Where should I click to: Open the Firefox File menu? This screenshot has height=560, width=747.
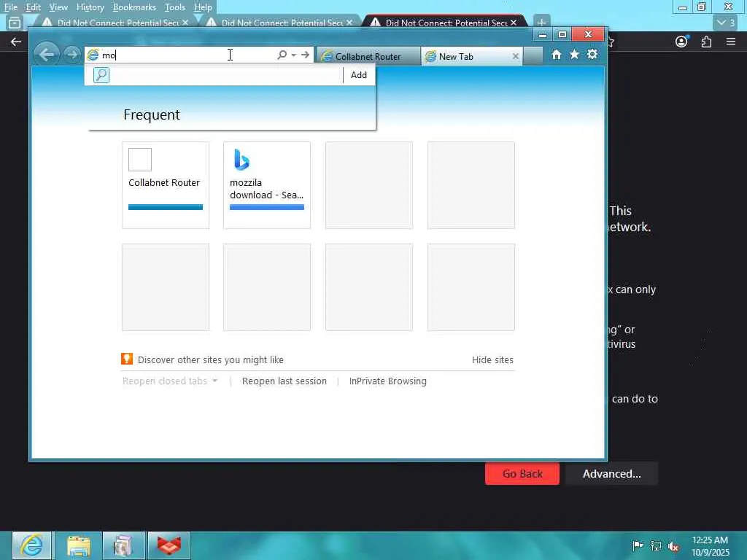click(x=10, y=7)
